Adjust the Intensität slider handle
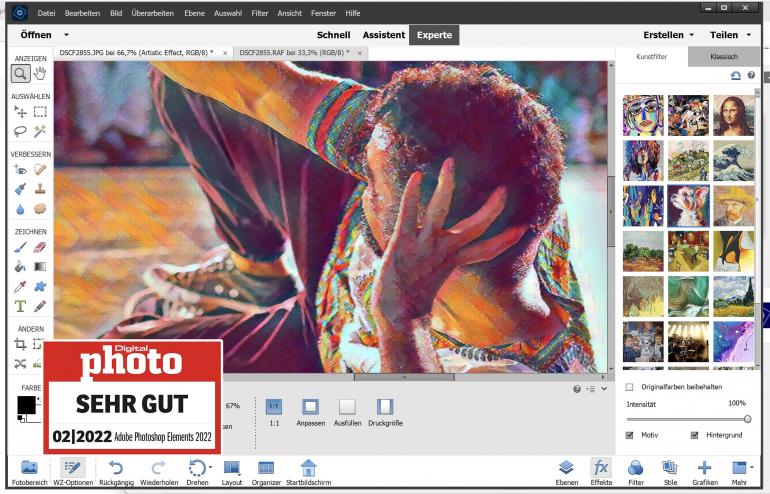The width and height of the screenshot is (770, 494). click(747, 419)
